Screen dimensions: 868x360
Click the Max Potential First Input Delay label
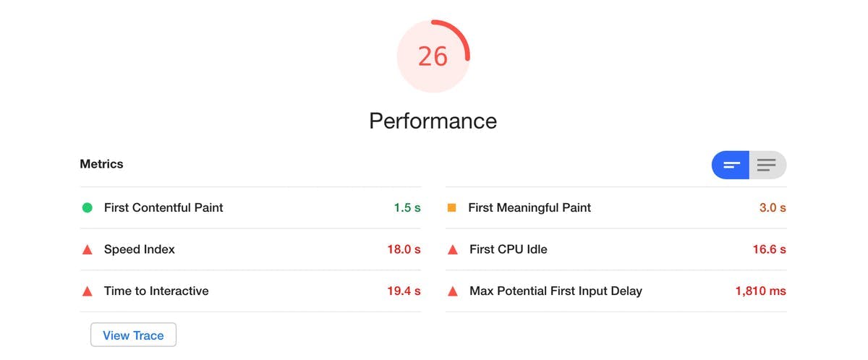coord(556,291)
